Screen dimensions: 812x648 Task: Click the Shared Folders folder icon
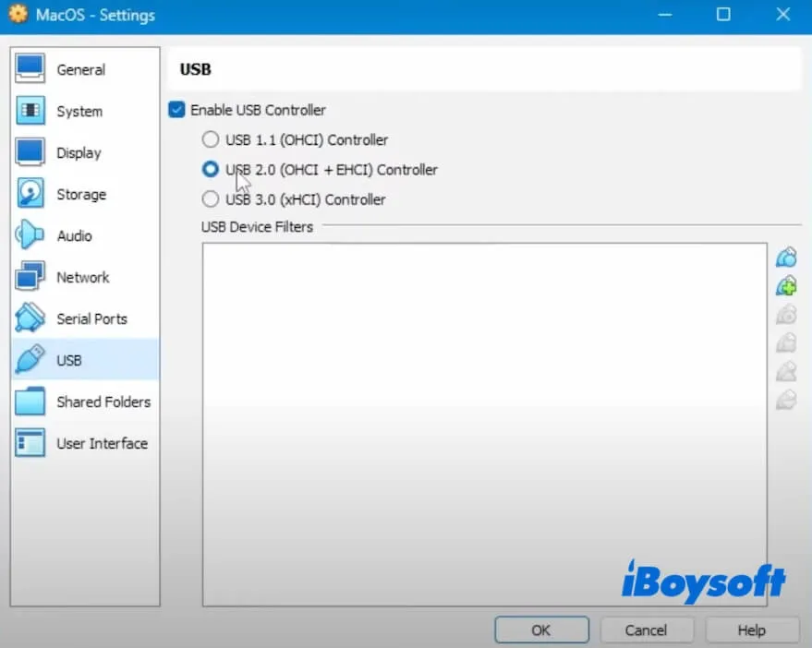30,402
